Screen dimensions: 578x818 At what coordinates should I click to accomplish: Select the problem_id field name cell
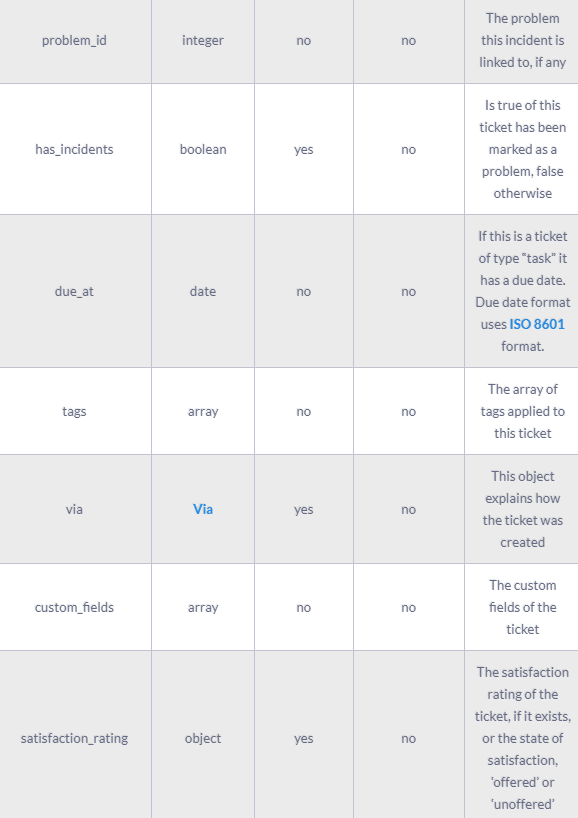[74, 40]
